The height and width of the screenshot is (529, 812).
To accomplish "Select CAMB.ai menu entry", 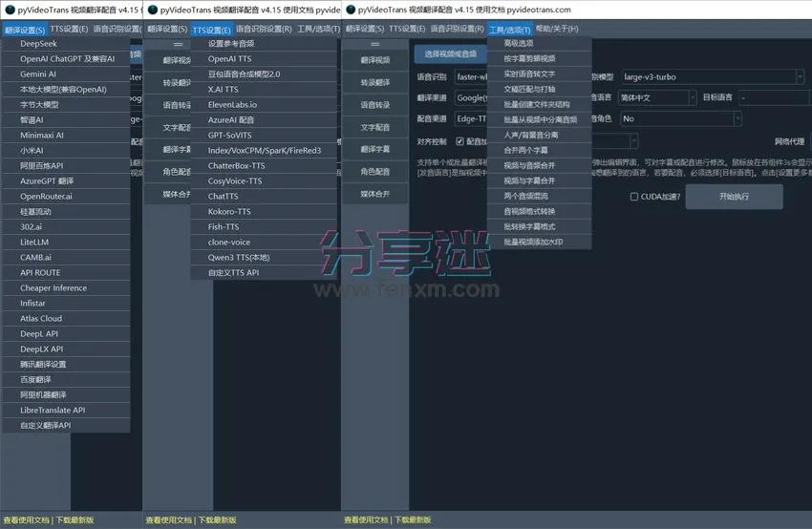I will point(66,258).
